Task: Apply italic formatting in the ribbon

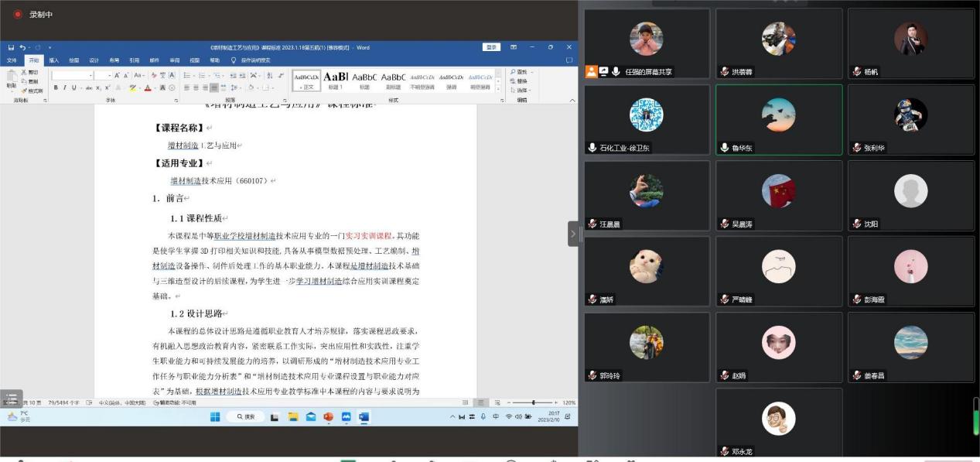Action: 64,87
